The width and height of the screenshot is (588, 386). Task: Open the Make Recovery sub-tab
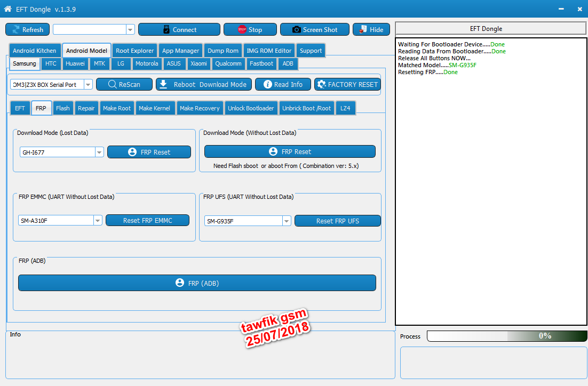click(x=200, y=108)
